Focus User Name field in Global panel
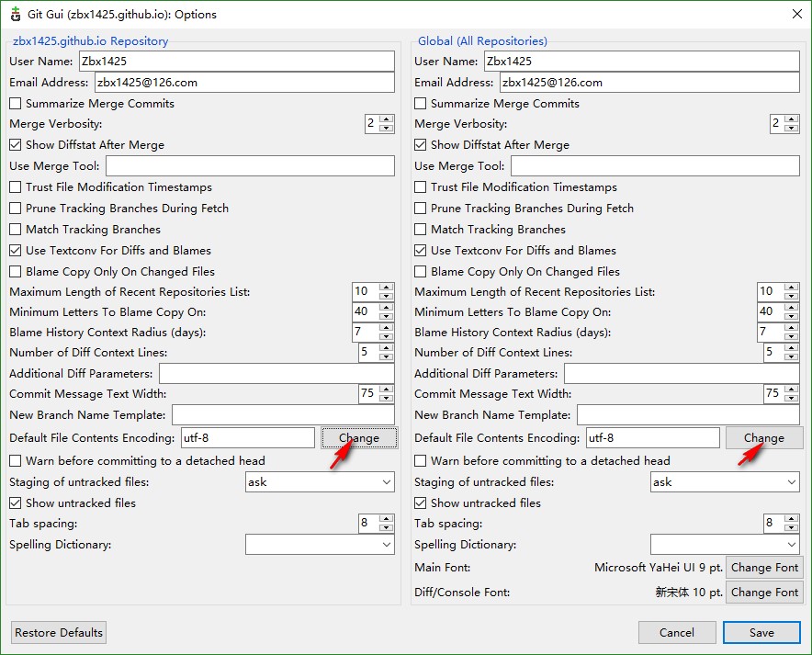This screenshot has height=655, width=812. click(642, 62)
